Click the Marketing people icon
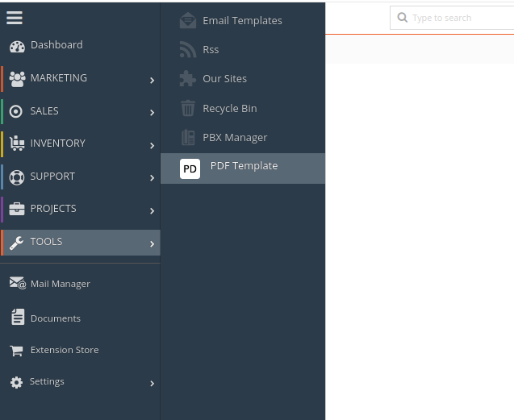The width and height of the screenshot is (514, 420). [x=17, y=79]
